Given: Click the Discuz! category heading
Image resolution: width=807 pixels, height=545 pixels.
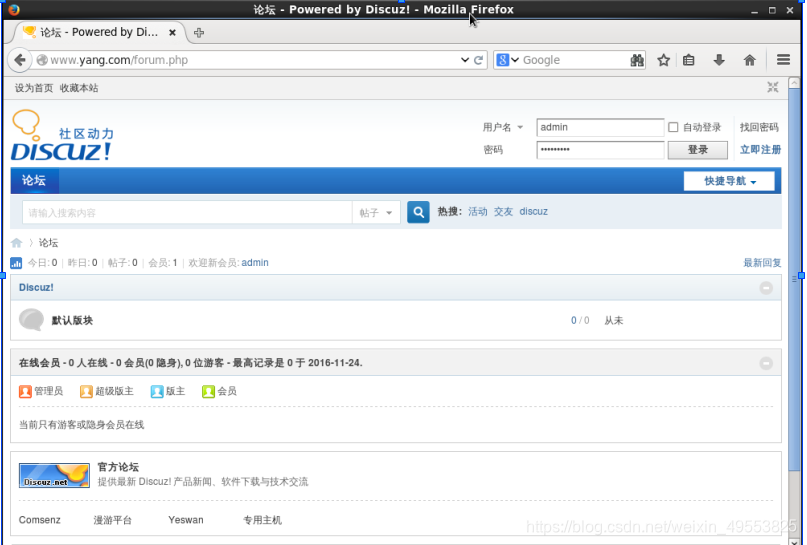Looking at the screenshot, I should click(x=36, y=288).
